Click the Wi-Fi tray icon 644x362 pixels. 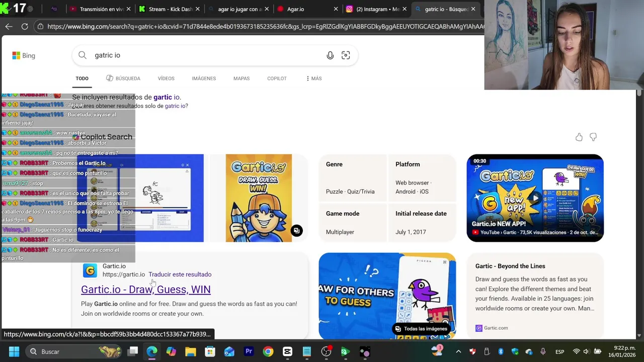coord(577,351)
